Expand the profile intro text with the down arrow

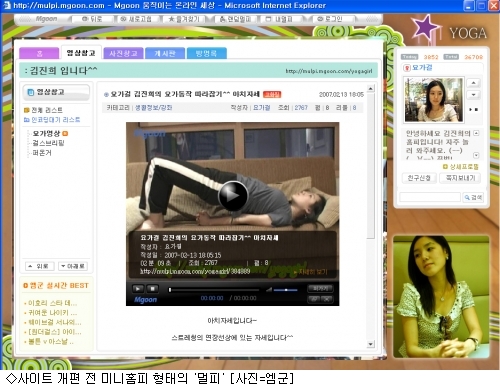click(x=476, y=155)
